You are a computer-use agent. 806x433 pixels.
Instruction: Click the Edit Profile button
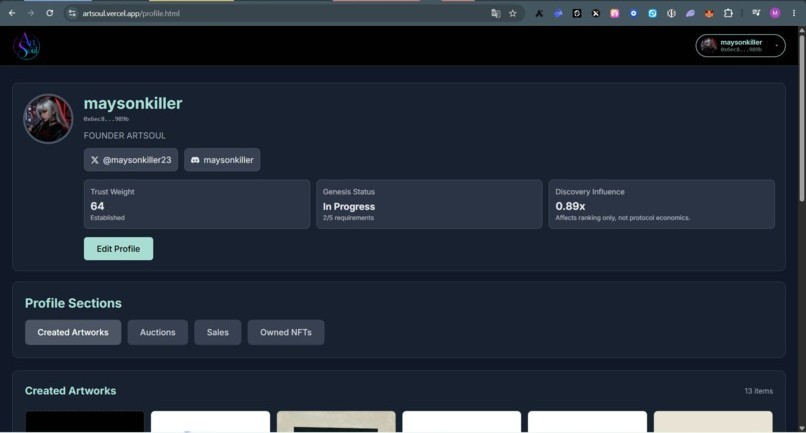118,249
